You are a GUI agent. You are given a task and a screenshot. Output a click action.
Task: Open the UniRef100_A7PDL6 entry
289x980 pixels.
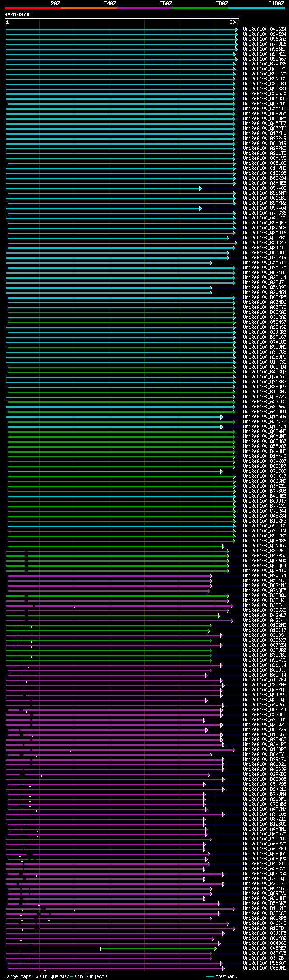pos(265,44)
